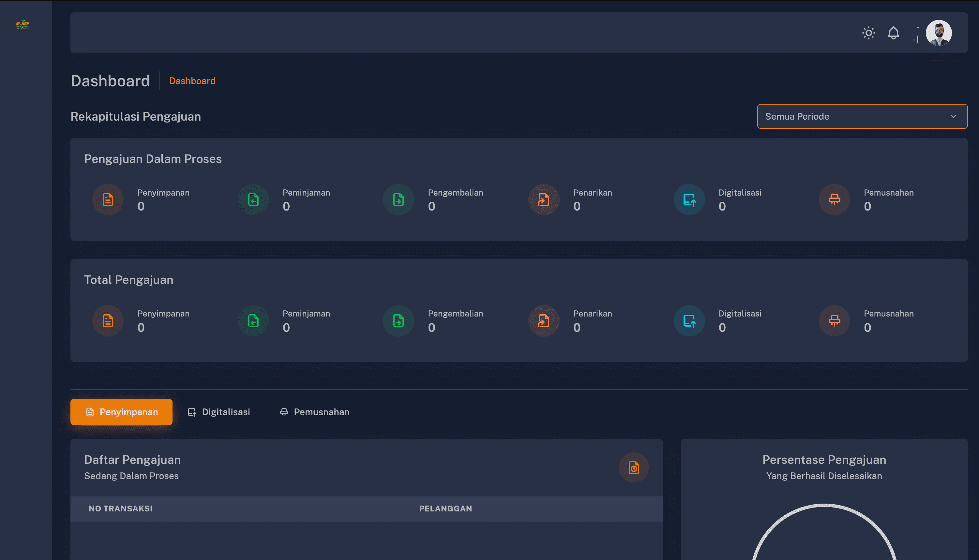
Task: Click Digitalisasi icon in Pengajuan Dalam Proses
Action: pyautogui.click(x=689, y=199)
